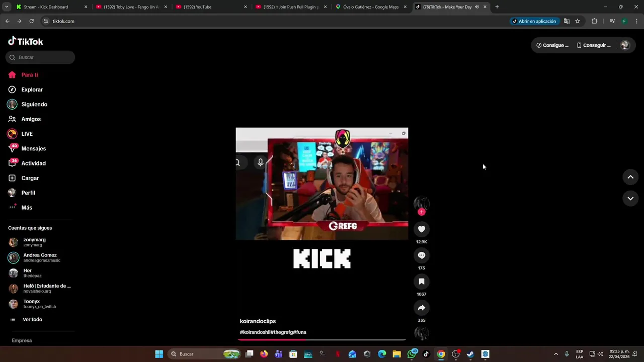Open the spinning sound disc thumbnail
This screenshot has width=644, height=362.
[x=422, y=333]
